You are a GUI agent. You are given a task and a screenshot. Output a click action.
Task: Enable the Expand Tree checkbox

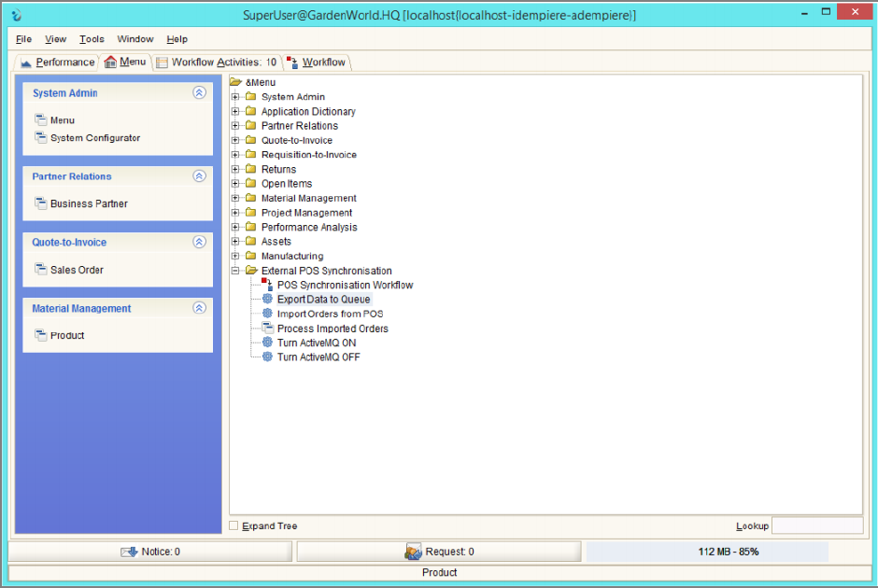234,526
